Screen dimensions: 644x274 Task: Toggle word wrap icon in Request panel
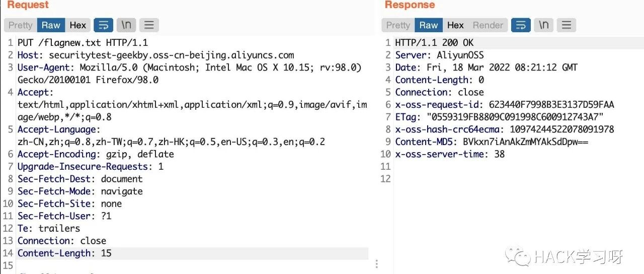click(x=103, y=25)
